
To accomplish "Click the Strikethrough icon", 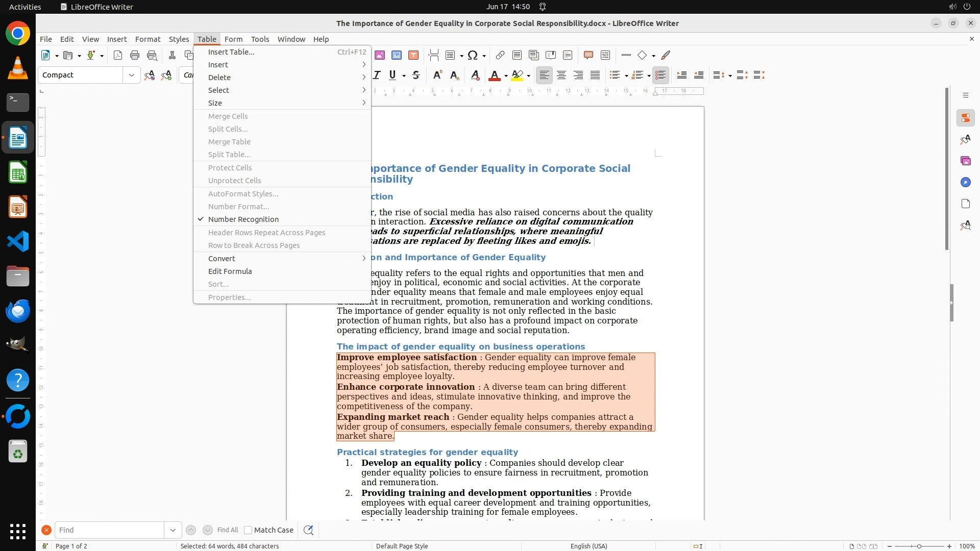I will [x=416, y=75].
